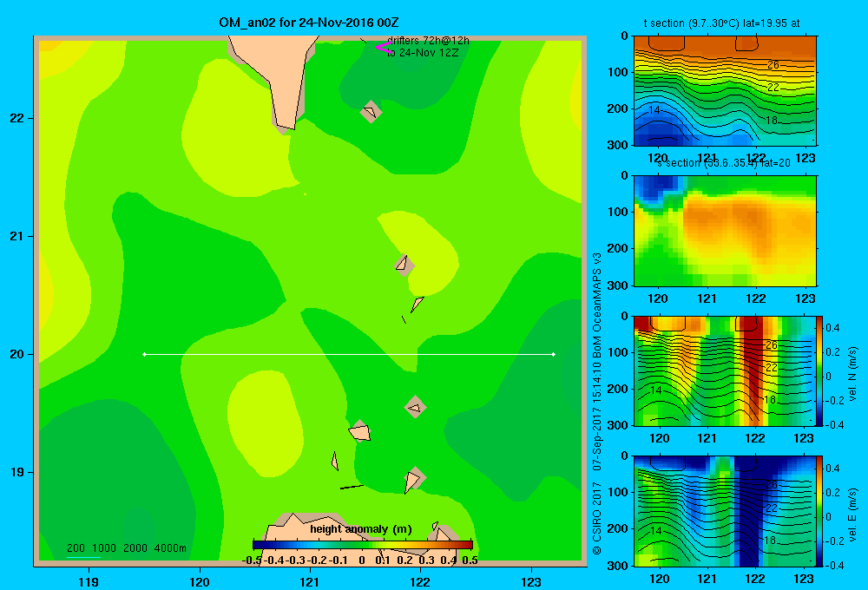Click the '-0.5' tick on height anomaly scale

click(252, 560)
